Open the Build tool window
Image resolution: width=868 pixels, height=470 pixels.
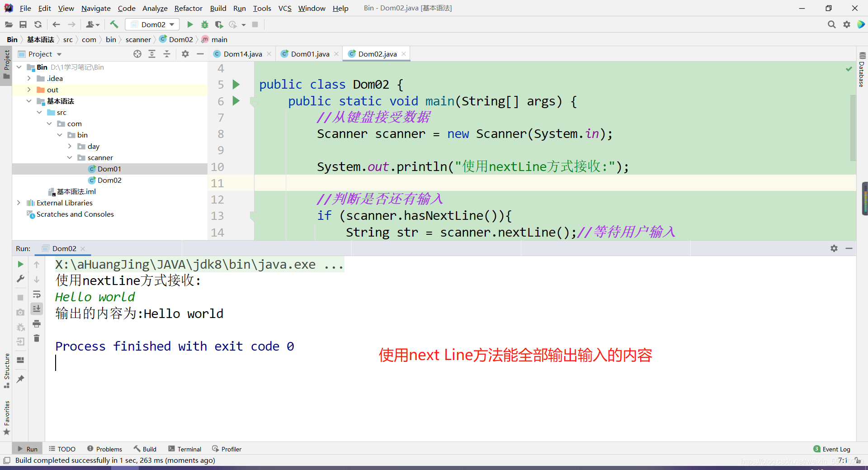click(x=145, y=449)
